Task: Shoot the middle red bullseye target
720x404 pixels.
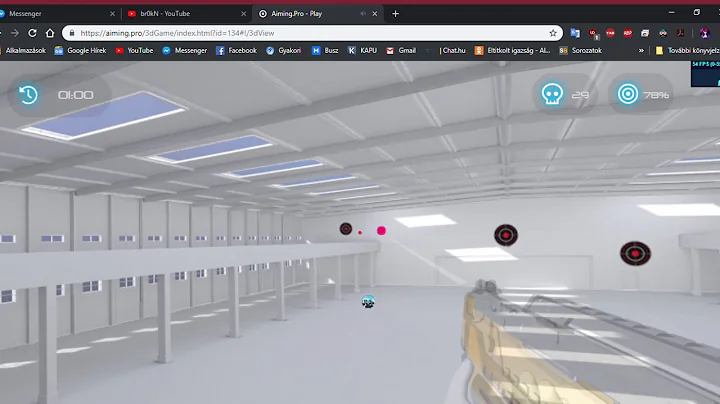Action: 506,235
